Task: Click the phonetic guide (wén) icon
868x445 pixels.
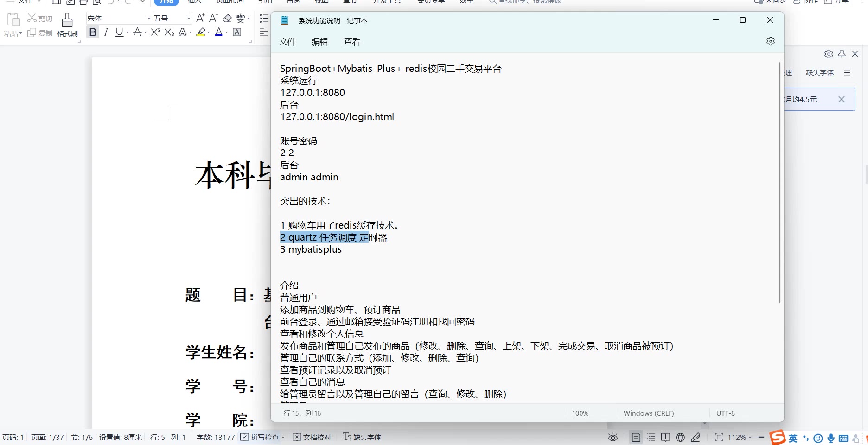Action: (240, 18)
